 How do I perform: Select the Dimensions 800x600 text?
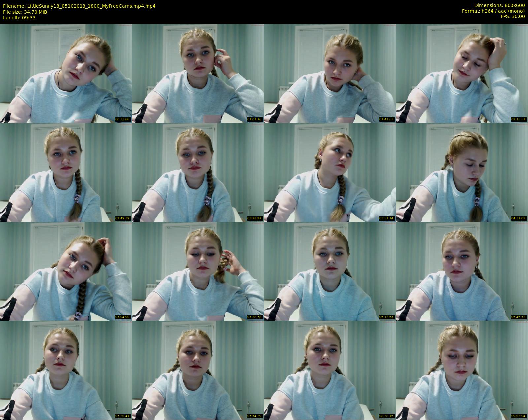[499, 5]
